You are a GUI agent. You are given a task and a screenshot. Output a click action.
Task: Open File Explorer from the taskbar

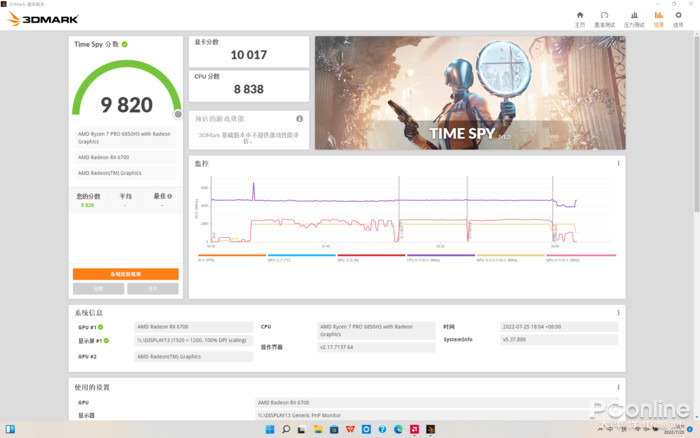[318, 429]
